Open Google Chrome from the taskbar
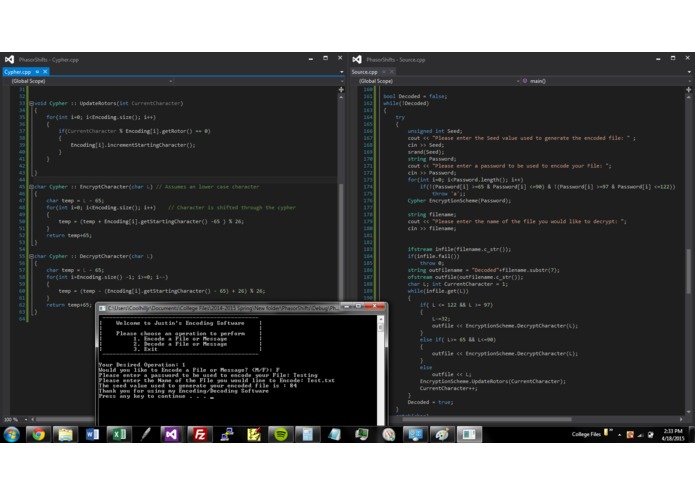 (x=39, y=435)
